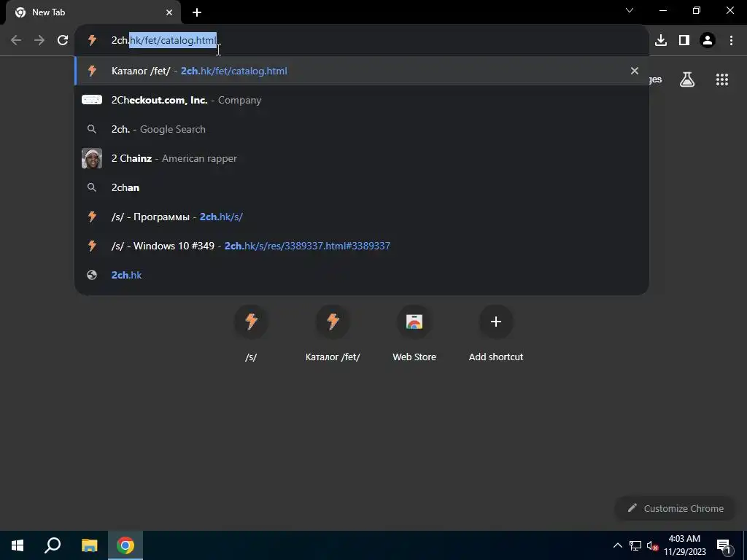The height and width of the screenshot is (560, 747).
Task: Select Каталог /fet/ catalog.html suggestion
Action: click(x=362, y=71)
